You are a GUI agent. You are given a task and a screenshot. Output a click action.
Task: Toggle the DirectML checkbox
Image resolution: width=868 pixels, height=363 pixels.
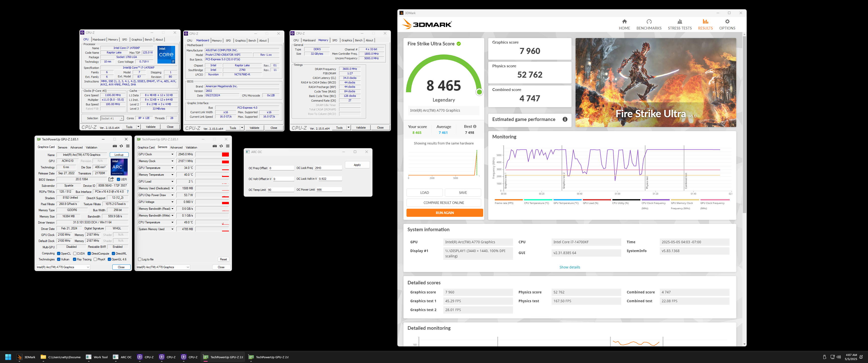point(114,254)
